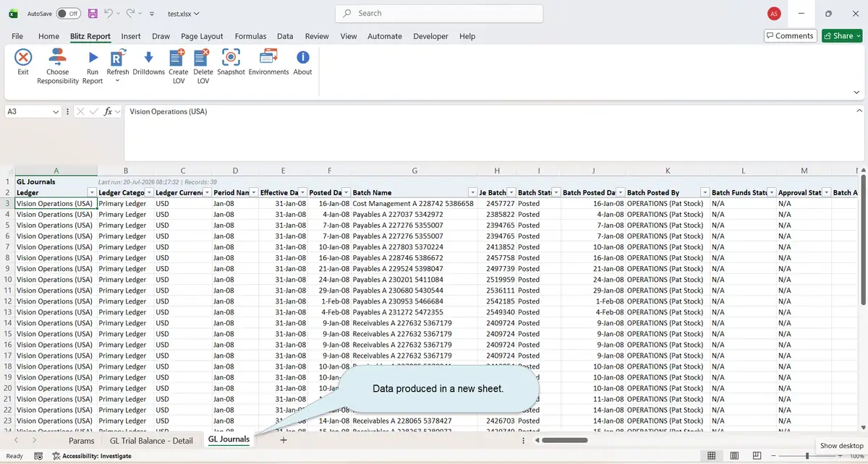Switch to Normal view in status bar
Screen dimensions: 868x464
pyautogui.click(x=712, y=455)
